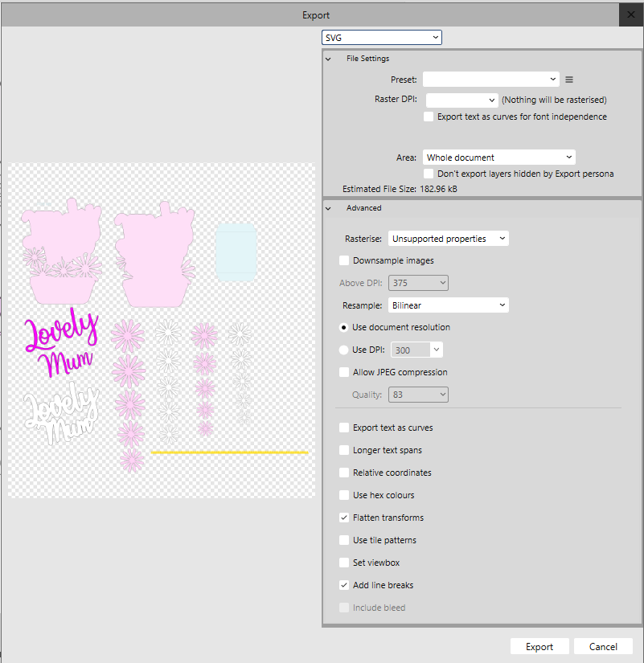Tick the Set viewbox checkbox
Viewport: 644px width, 663px height.
coord(344,563)
